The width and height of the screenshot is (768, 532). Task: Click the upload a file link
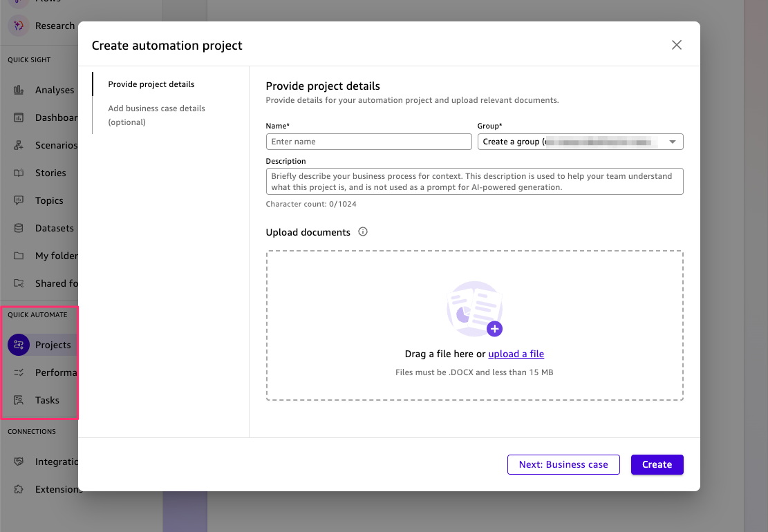[x=516, y=354]
